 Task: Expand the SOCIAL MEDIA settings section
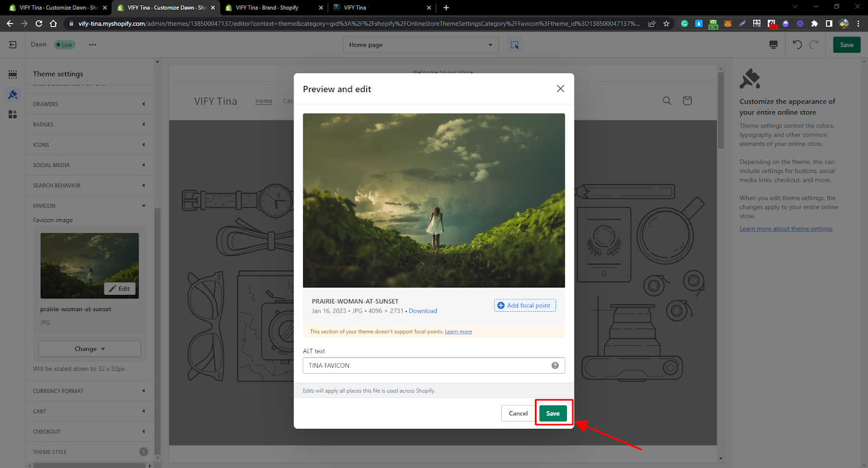pyautogui.click(x=90, y=165)
